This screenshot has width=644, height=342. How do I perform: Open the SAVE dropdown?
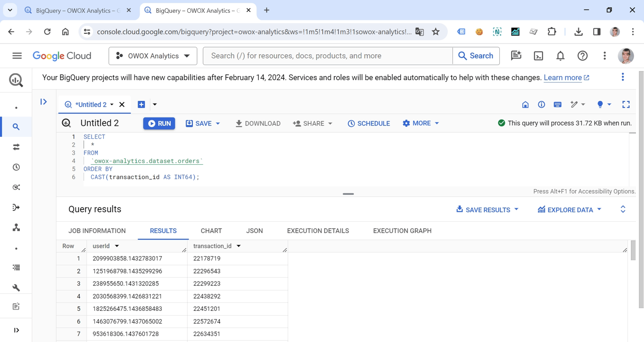point(203,124)
